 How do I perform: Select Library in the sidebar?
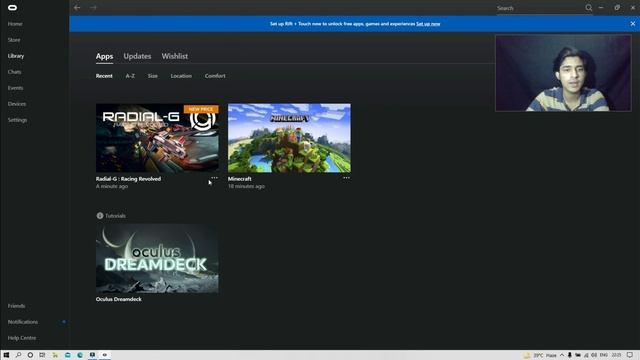16,56
